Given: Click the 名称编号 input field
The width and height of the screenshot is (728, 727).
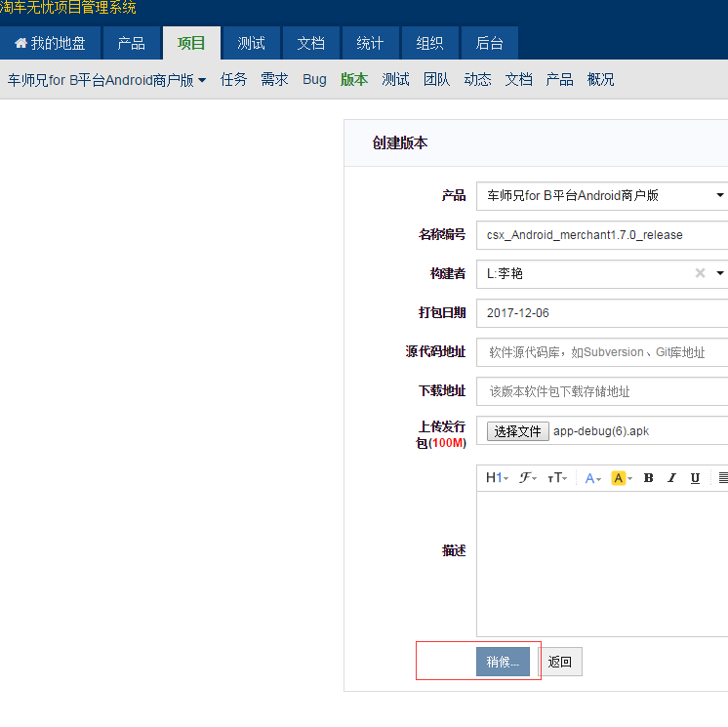Looking at the screenshot, I should (602, 235).
